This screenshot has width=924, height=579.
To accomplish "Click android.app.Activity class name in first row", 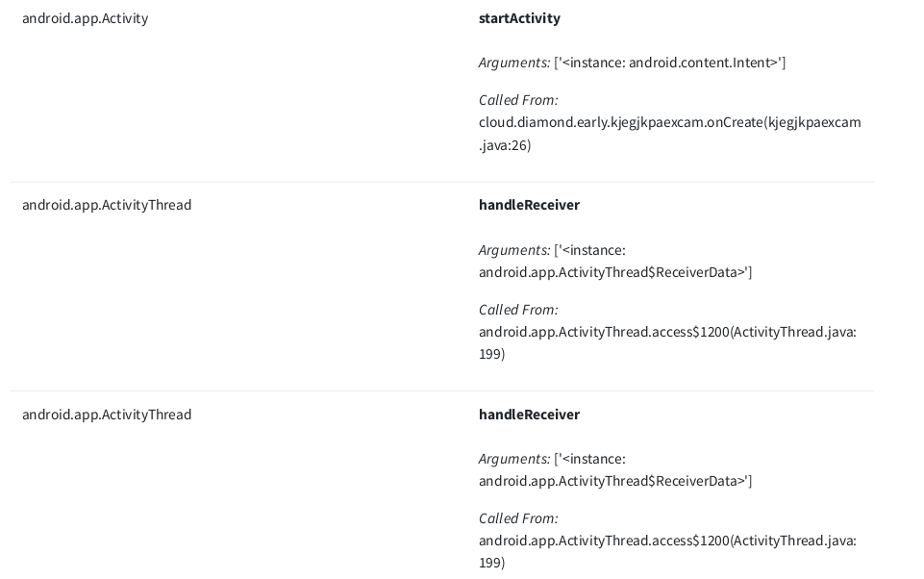I will click(85, 18).
